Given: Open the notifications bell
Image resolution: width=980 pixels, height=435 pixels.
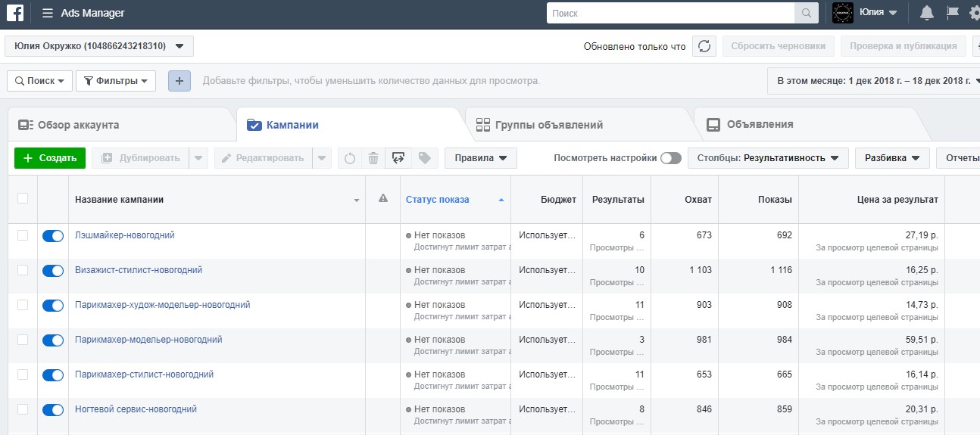Looking at the screenshot, I should [x=926, y=13].
